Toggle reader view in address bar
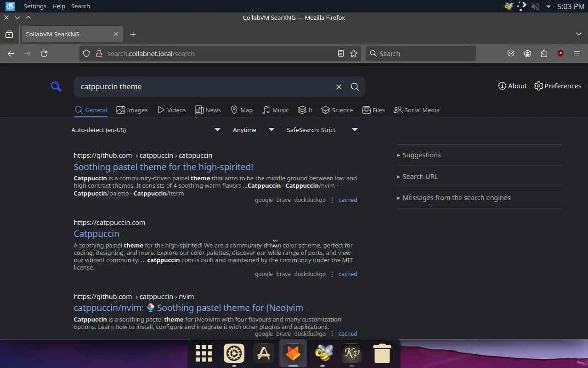 click(341, 53)
